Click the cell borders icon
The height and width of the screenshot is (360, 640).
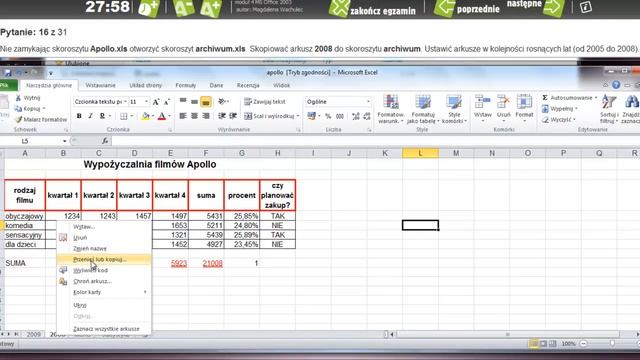tap(124, 116)
